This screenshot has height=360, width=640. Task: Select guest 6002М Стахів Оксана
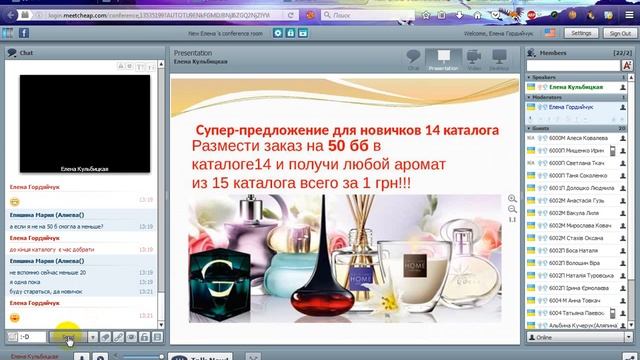click(x=576, y=238)
